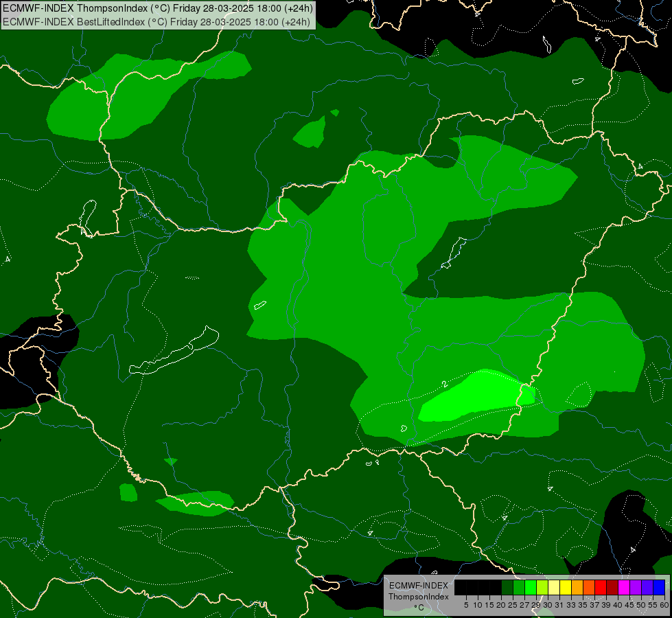Pick the lime 29–30 legend swatch

(542, 587)
